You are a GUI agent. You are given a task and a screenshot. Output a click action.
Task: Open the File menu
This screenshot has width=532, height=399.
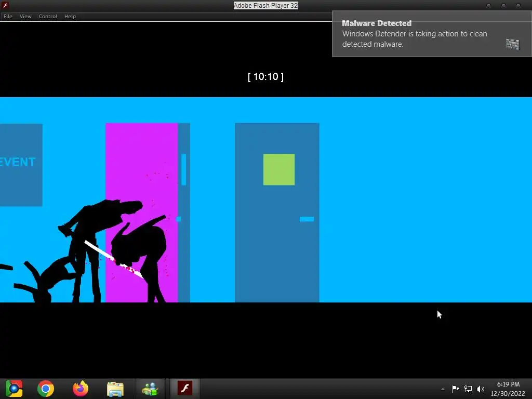tap(8, 16)
